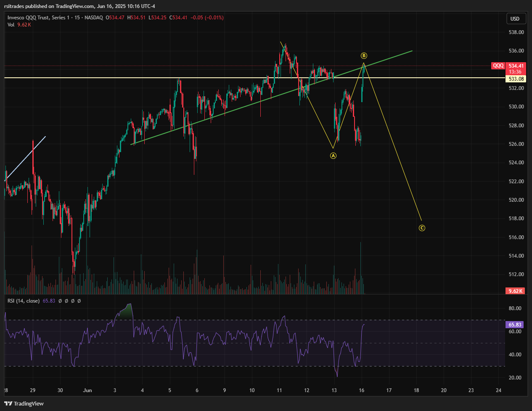This screenshot has width=532, height=411.
Task: Click the H534.51 high value
Action: coord(136,18)
